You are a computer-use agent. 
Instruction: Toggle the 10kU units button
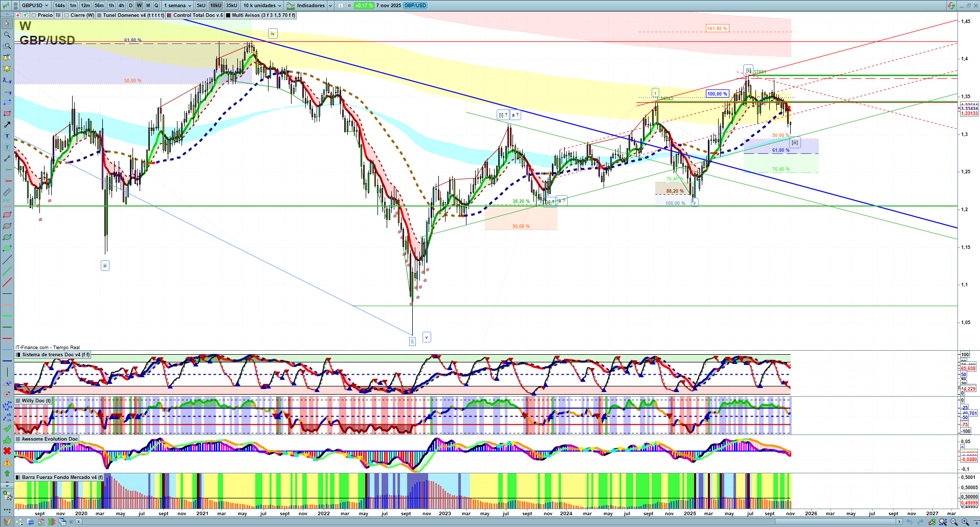[x=216, y=6]
